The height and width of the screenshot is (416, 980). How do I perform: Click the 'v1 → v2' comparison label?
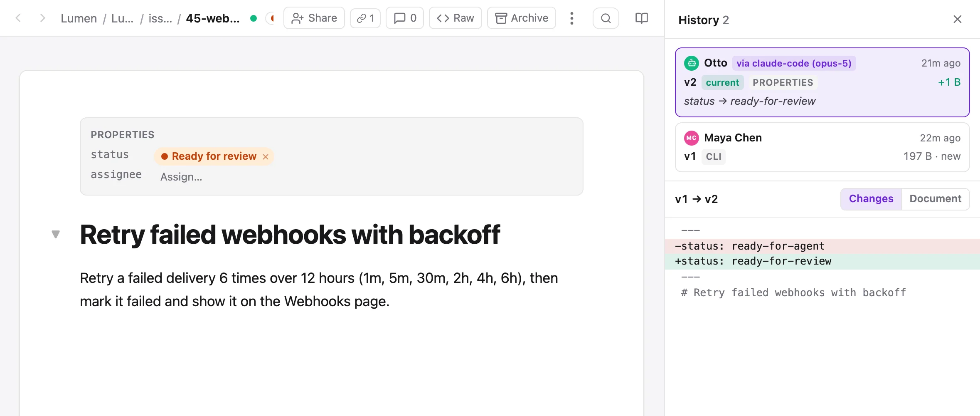pyautogui.click(x=697, y=199)
